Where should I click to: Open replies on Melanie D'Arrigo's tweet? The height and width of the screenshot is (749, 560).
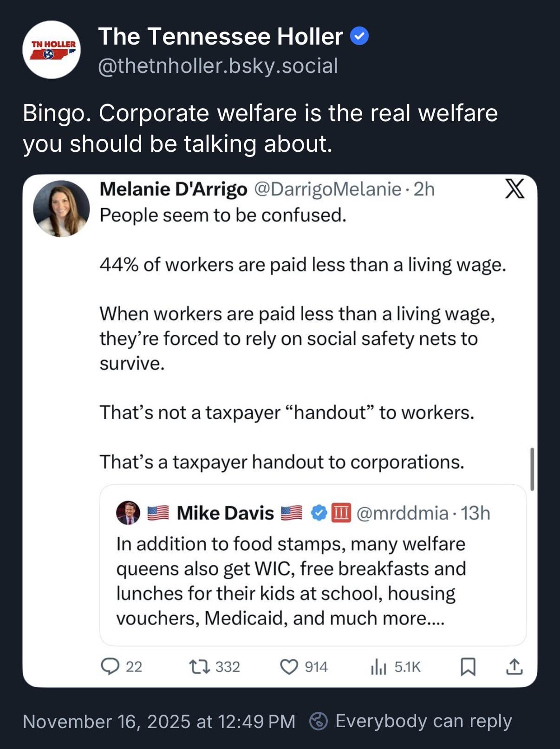110,667
